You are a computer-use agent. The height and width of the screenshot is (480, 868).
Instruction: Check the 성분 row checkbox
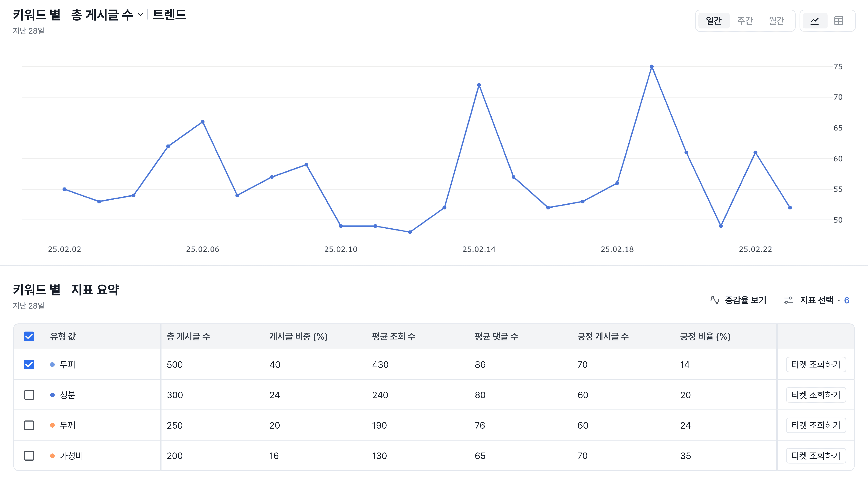[x=29, y=395]
